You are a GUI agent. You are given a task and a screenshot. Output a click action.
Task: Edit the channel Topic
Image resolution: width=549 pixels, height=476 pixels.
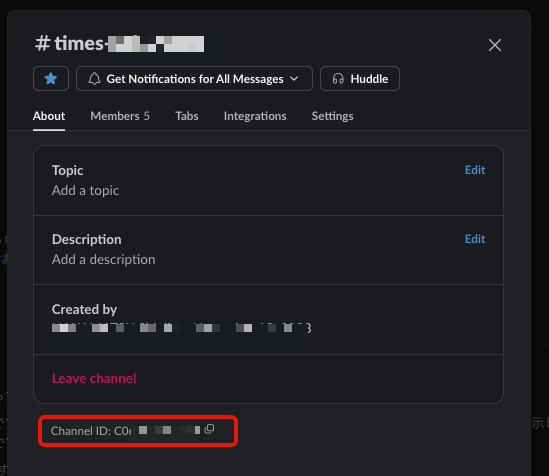tap(475, 170)
